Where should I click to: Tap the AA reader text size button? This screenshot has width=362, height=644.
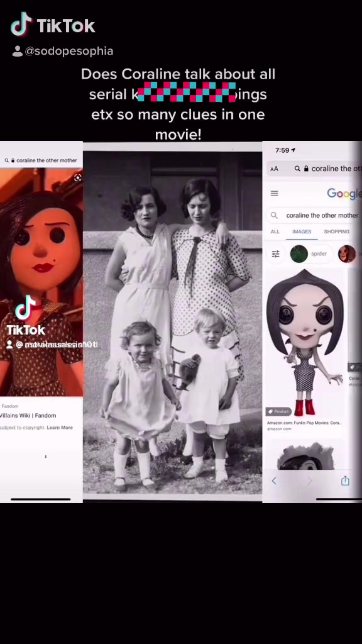point(274,169)
